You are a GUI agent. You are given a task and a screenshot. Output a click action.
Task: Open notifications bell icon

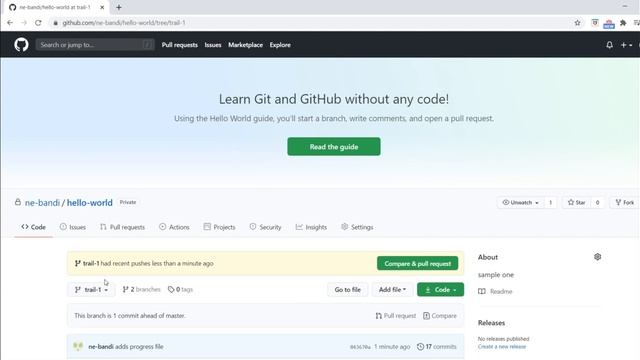[609, 45]
